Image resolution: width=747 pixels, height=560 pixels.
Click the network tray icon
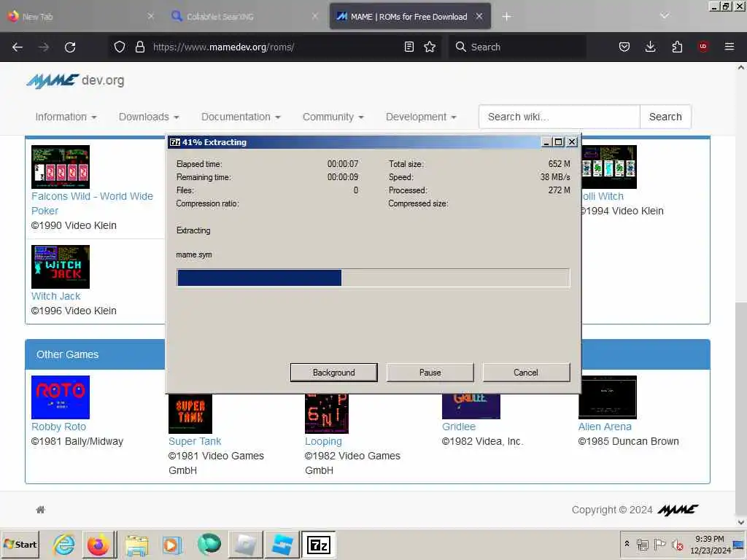[642, 544]
